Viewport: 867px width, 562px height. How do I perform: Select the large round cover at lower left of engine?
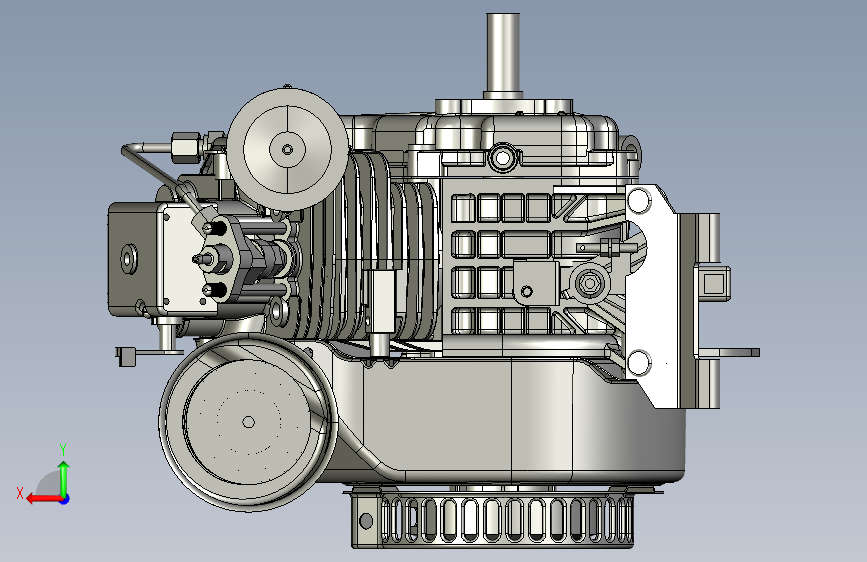248,422
